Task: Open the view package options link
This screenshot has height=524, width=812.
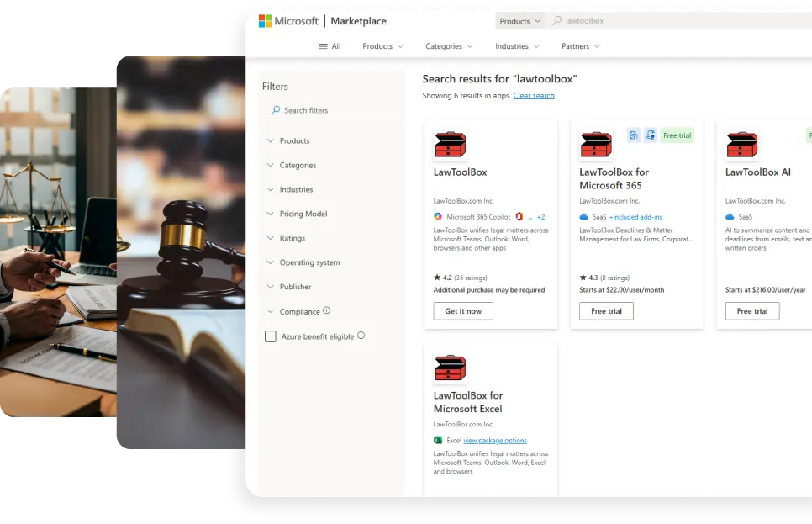Action: (494, 440)
